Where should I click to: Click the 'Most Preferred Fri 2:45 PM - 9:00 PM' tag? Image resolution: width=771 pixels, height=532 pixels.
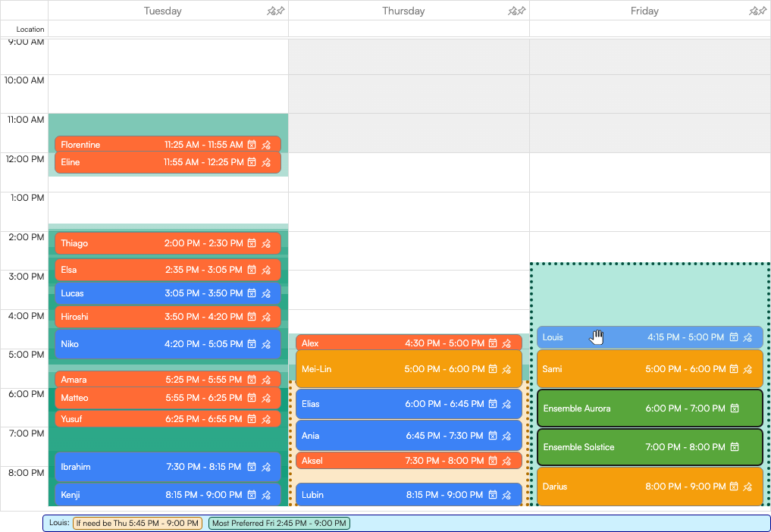point(279,523)
